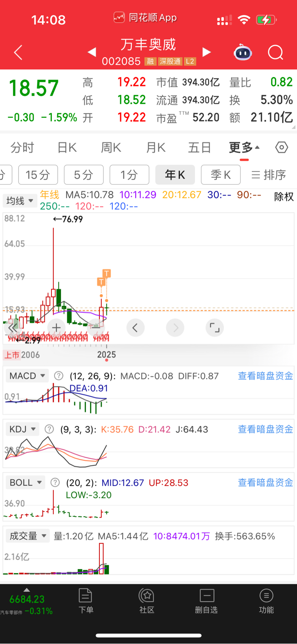
Task: Open the 成交量 volume indicator dropdown
Action: 28,536
